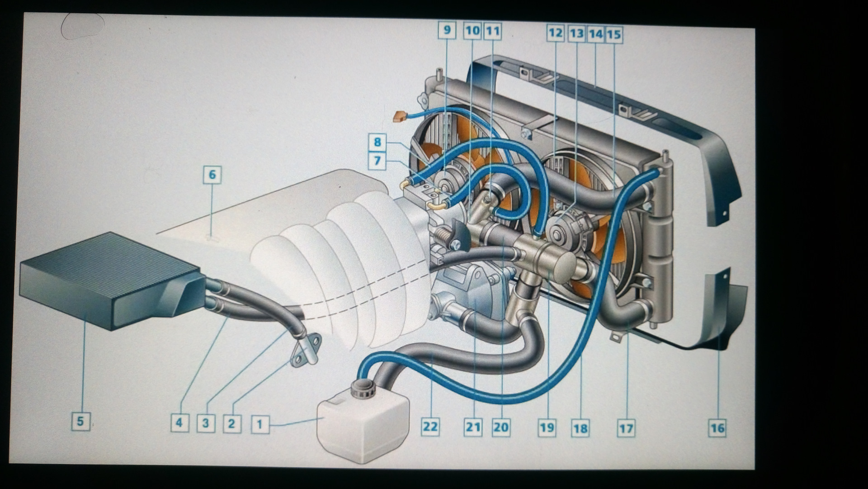Click callout number 15
Viewport: 868px width, 489px height.
[x=613, y=34]
